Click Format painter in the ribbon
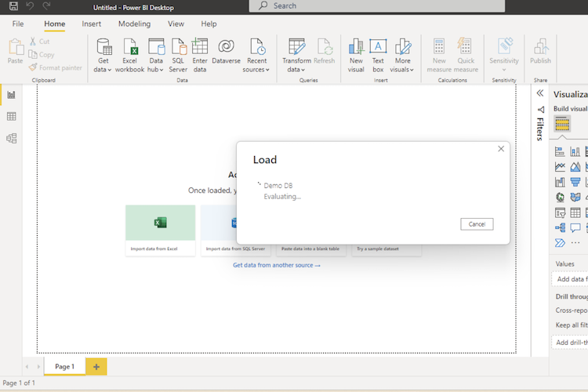The width and height of the screenshot is (588, 392). click(56, 67)
